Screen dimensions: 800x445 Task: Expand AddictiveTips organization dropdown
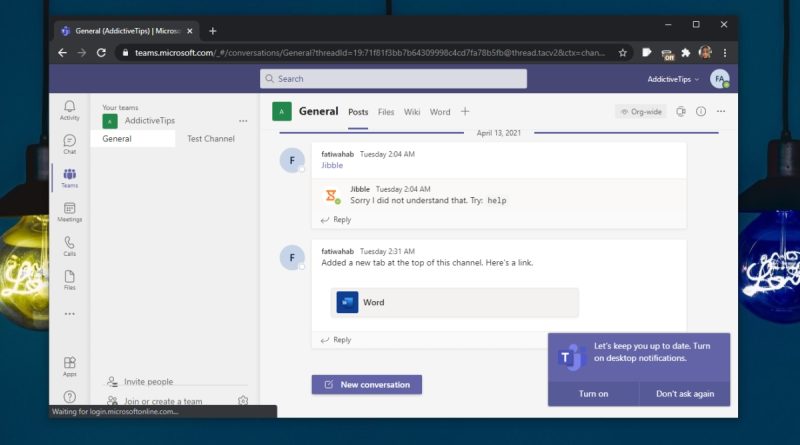click(673, 79)
